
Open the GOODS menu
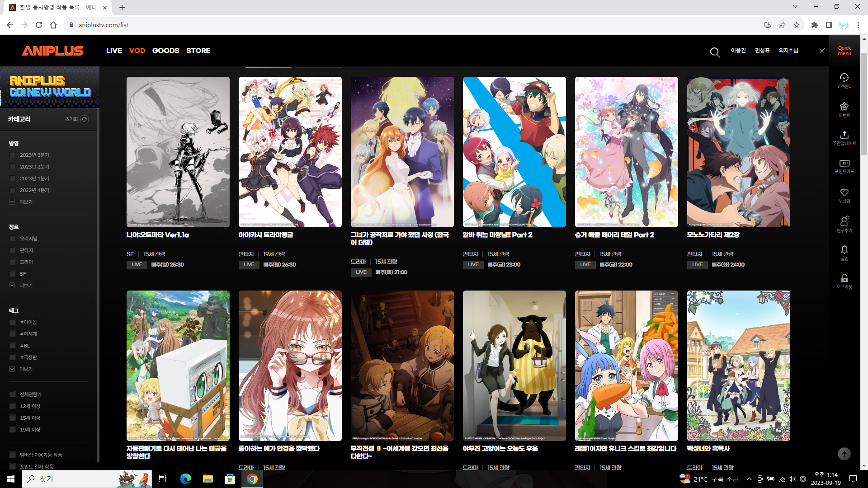tap(165, 51)
